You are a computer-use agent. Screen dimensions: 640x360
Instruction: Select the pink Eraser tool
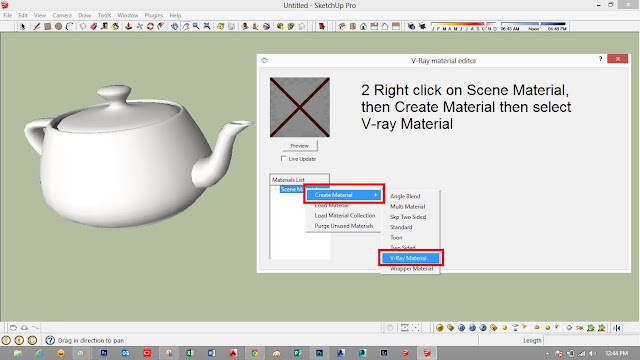(94, 27)
